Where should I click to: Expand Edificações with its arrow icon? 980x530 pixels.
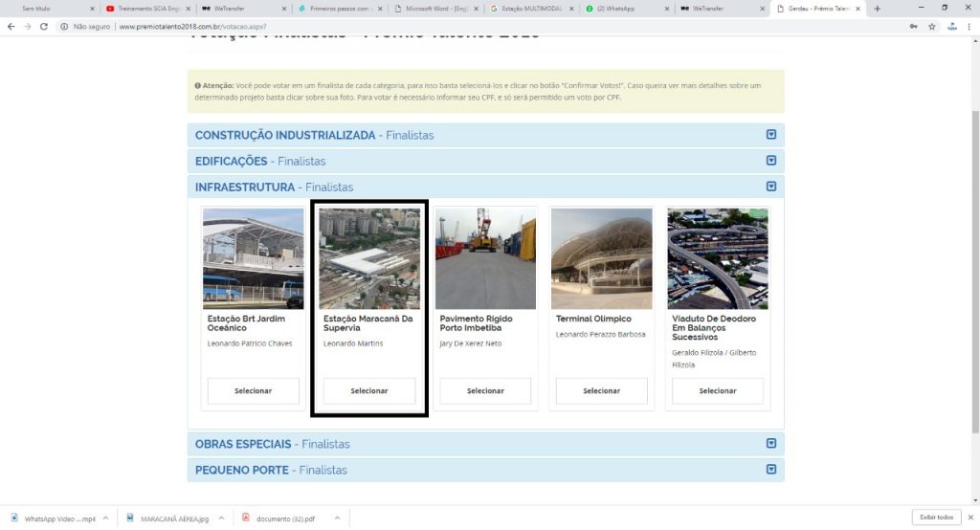click(x=771, y=161)
